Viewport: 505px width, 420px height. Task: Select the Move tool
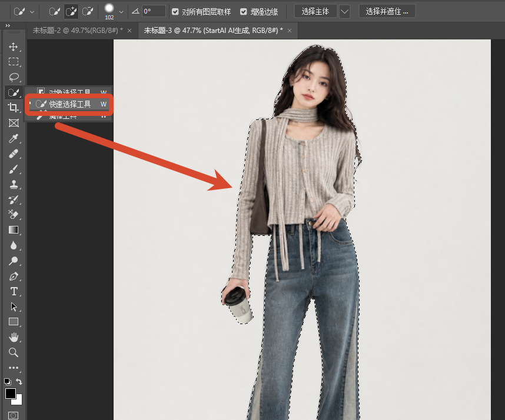coord(13,46)
